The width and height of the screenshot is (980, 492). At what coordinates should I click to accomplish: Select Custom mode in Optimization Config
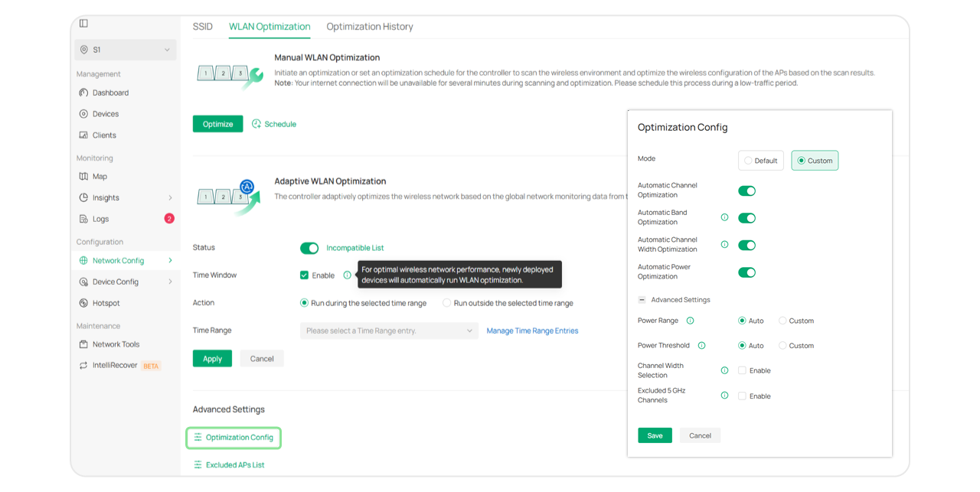coord(815,161)
